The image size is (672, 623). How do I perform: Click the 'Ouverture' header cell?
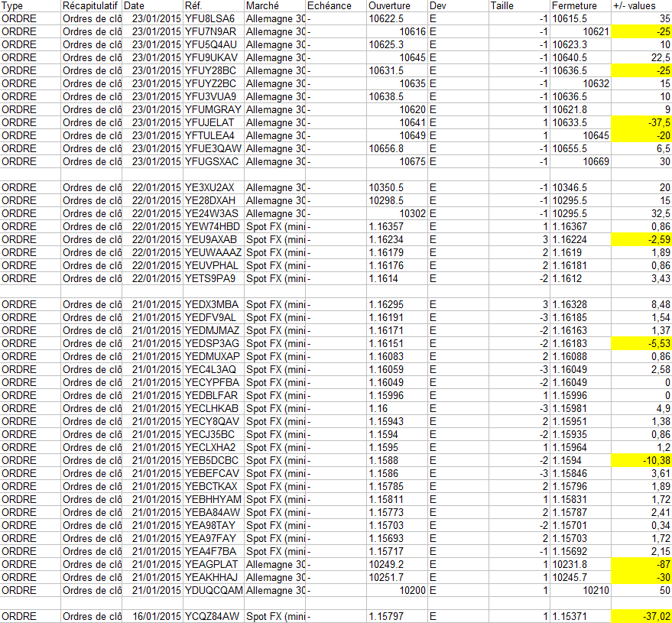click(398, 6)
